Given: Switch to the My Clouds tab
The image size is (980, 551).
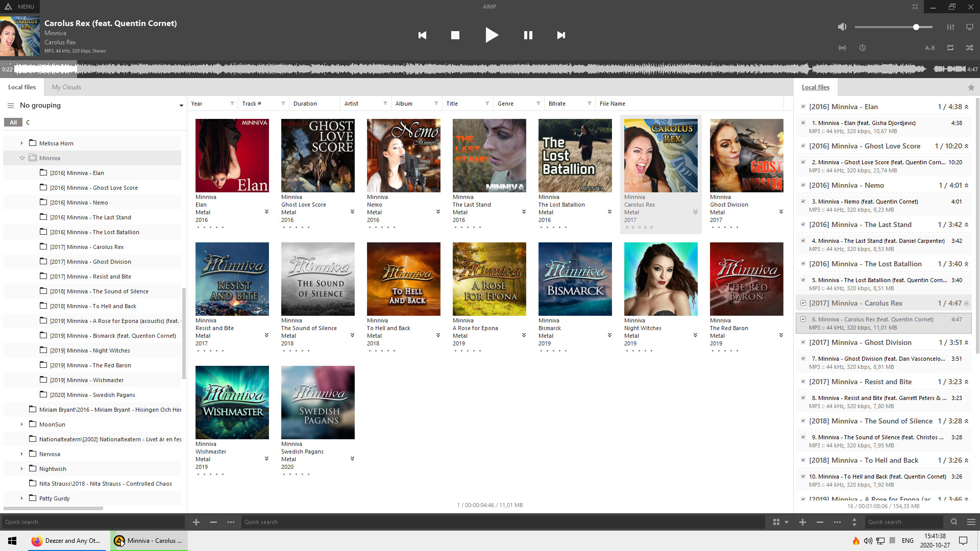Looking at the screenshot, I should coord(66,87).
